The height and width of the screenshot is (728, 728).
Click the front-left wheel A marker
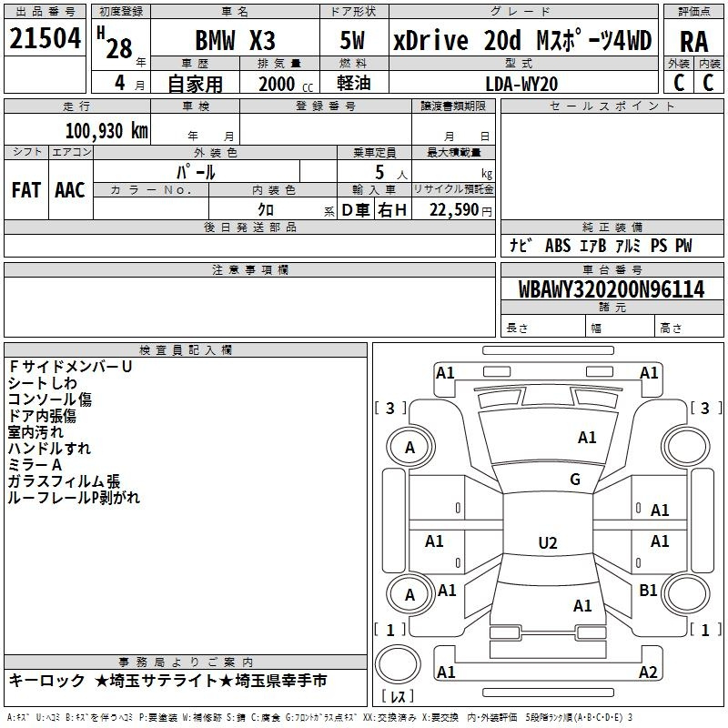[410, 448]
